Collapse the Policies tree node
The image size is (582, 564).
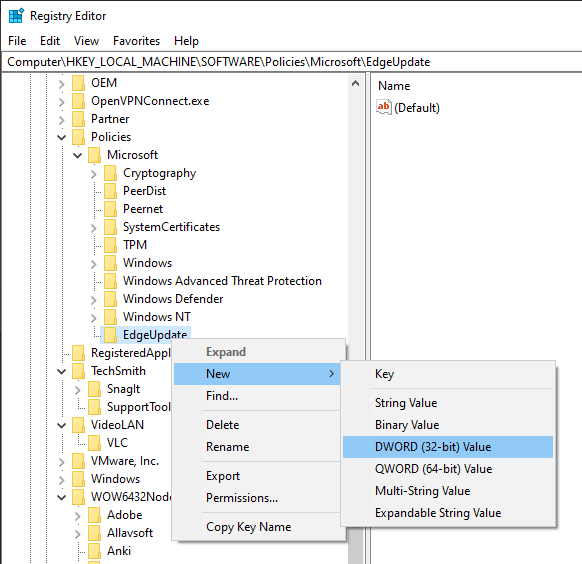(62, 137)
